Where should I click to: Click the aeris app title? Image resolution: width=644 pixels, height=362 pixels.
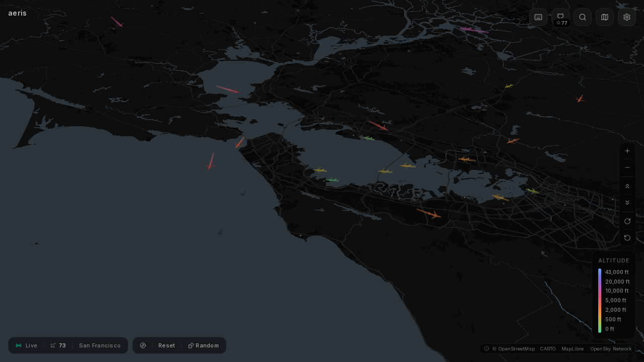(x=17, y=13)
